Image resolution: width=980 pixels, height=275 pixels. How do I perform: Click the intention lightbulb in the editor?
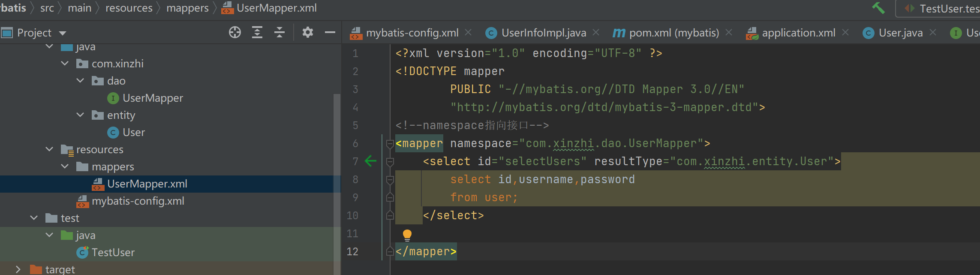[407, 235]
